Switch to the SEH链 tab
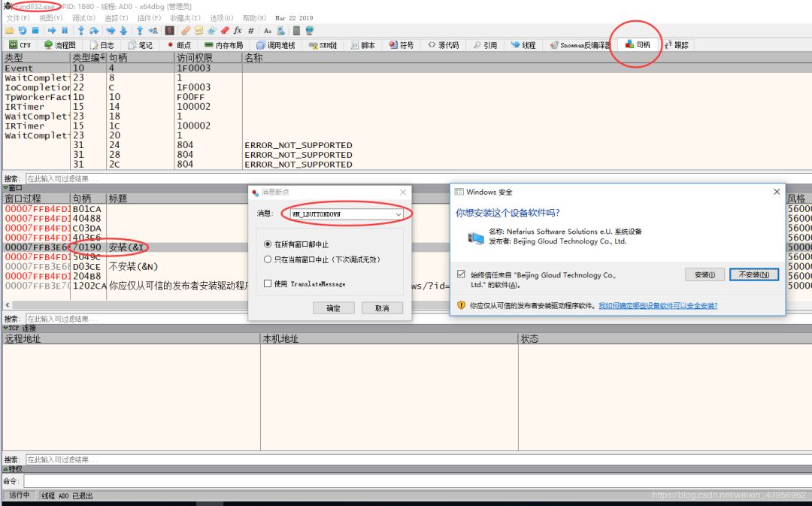The height and width of the screenshot is (506, 812). [323, 45]
